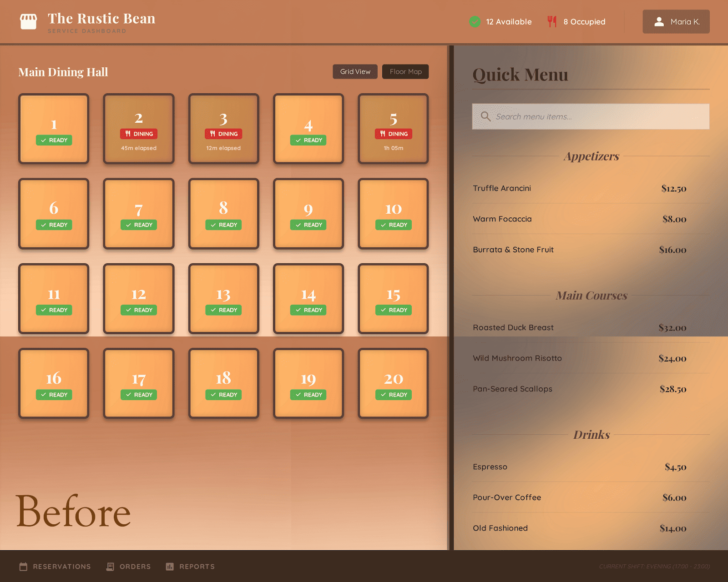This screenshot has height=582, width=728.
Task: Click the red fork and knife occupied icon
Action: point(552,22)
